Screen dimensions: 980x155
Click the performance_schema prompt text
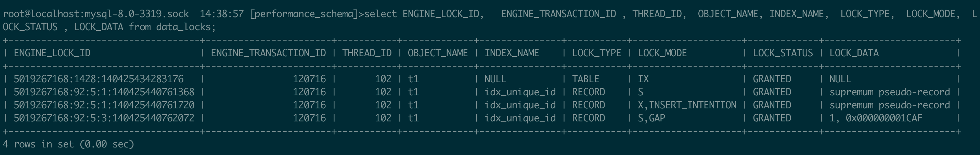304,14
